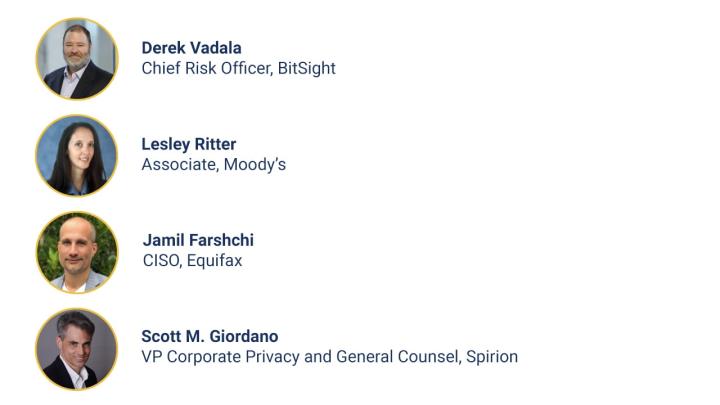
Task: Click the company name Spirion
Action: click(x=489, y=357)
